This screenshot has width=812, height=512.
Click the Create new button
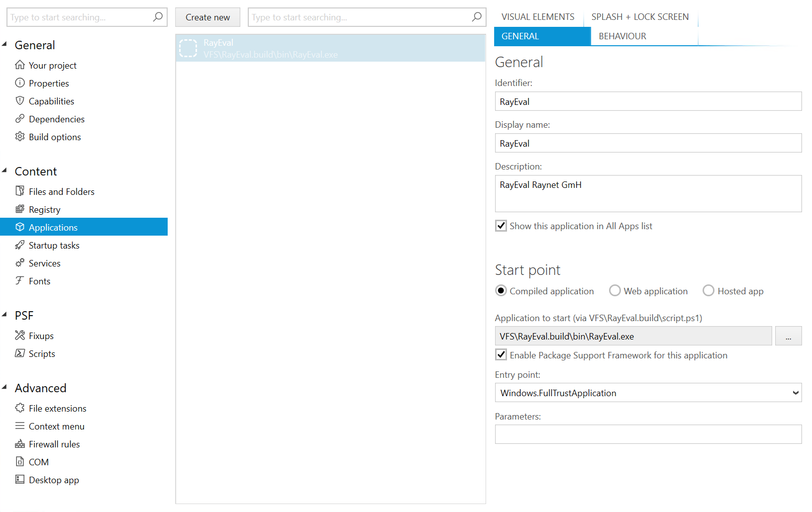coord(207,17)
